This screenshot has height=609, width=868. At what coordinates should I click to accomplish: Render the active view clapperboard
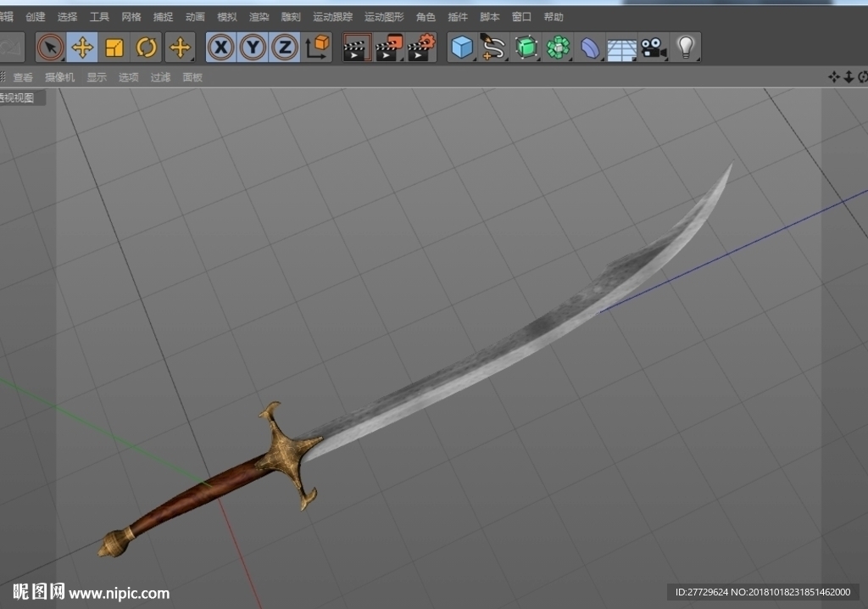click(357, 47)
